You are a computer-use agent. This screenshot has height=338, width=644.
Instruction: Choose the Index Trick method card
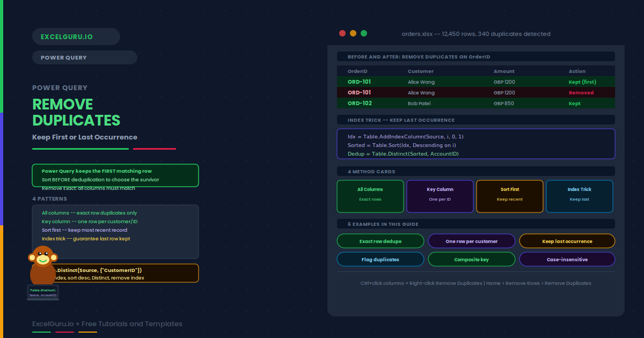point(580,196)
